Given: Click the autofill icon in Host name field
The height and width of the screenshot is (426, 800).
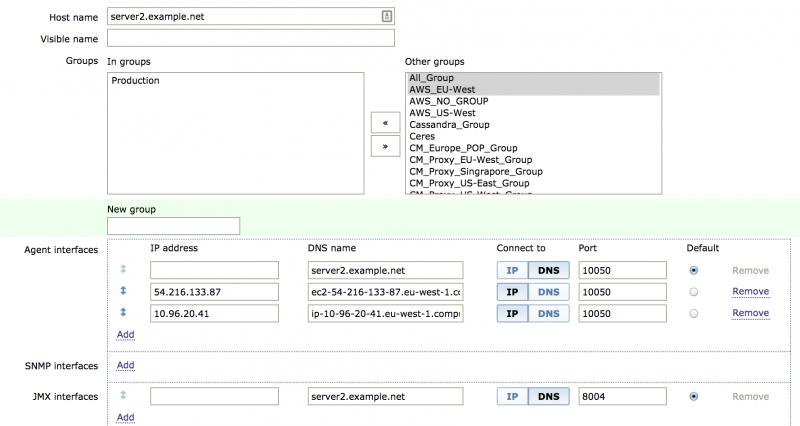Looking at the screenshot, I should point(386,16).
